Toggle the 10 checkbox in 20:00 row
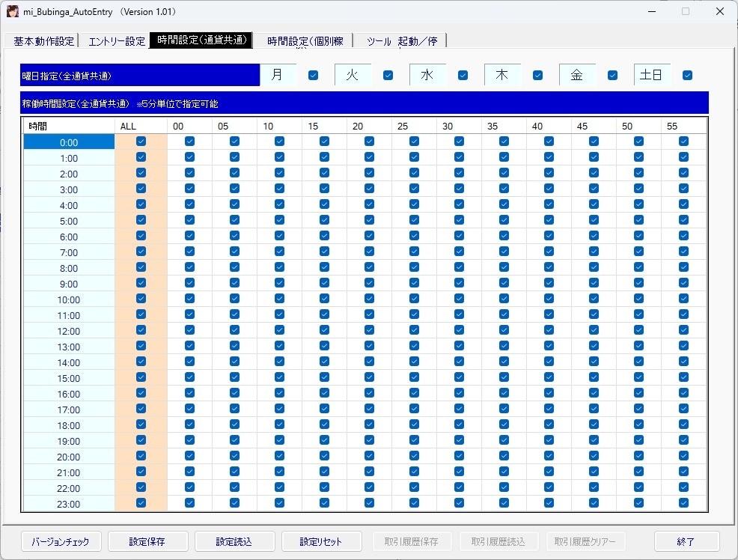Viewport: 738px width, 560px height. click(x=280, y=455)
